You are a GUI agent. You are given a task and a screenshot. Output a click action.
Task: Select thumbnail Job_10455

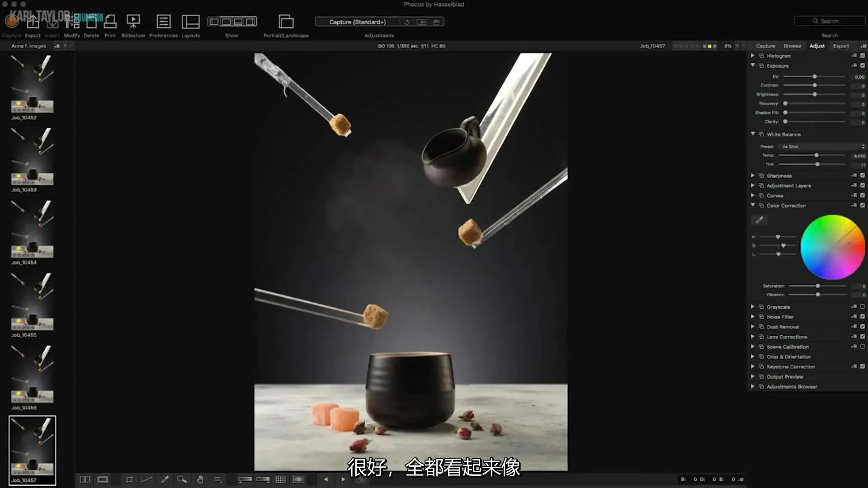tap(32, 301)
